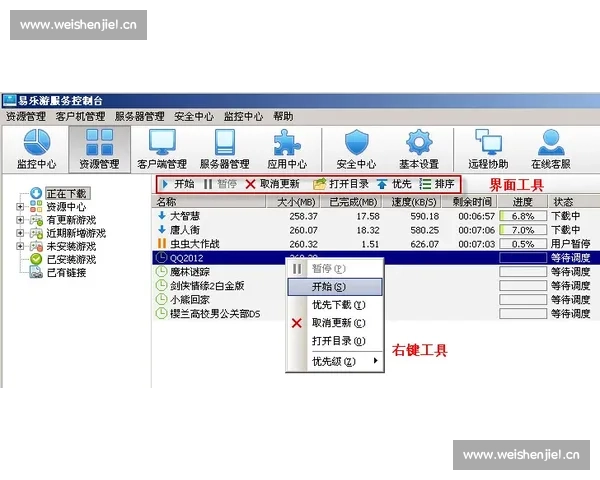Image resolution: width=600 pixels, height=480 pixels.
Task: Click the clock icon beside 魔林谜踪
Action: [x=161, y=271]
